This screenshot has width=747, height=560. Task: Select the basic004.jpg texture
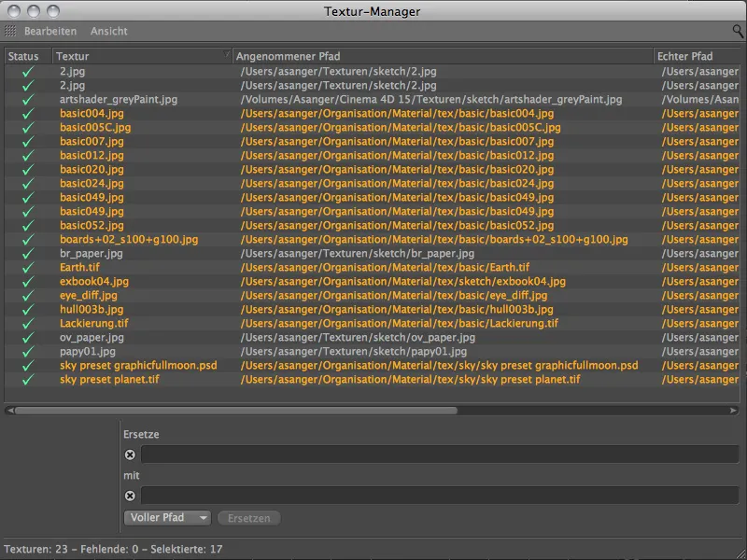(92, 113)
